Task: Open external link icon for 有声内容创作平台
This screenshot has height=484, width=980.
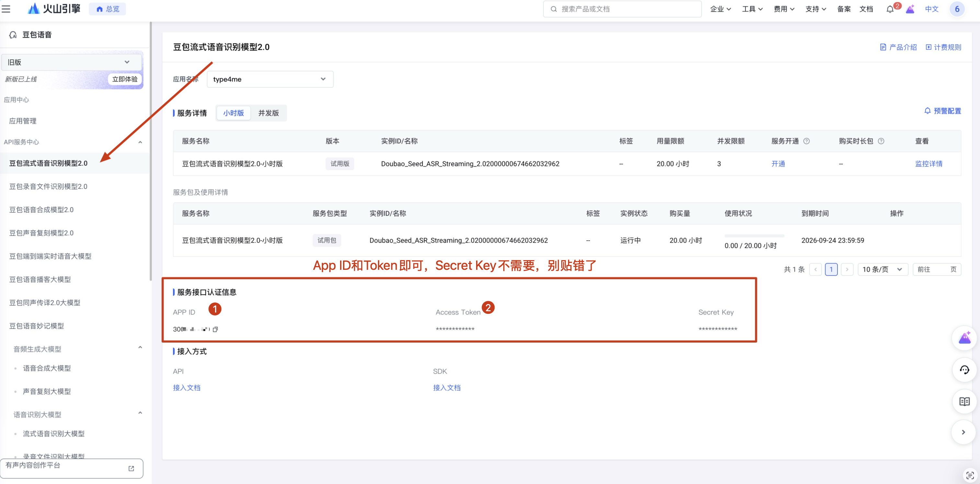Action: point(131,468)
